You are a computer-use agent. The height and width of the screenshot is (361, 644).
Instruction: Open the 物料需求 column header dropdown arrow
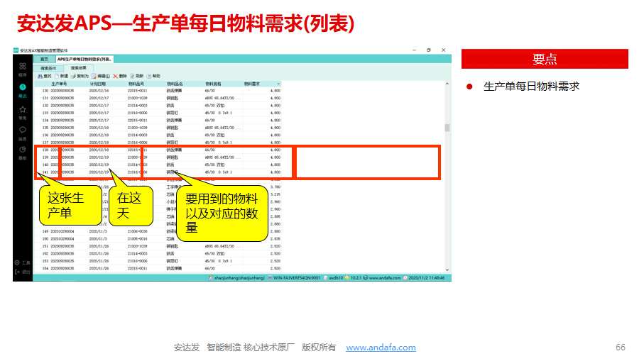tap(278, 84)
